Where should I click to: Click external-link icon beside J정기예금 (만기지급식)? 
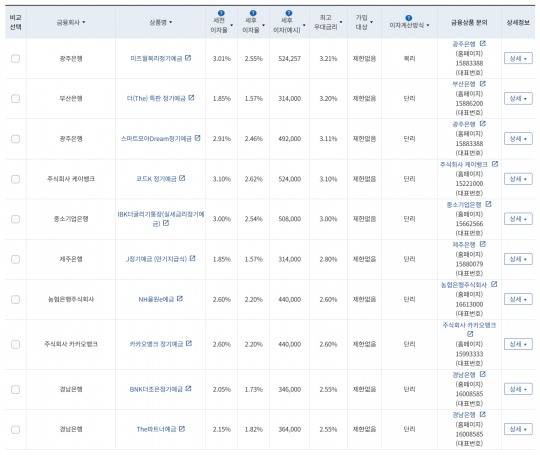coord(193,258)
